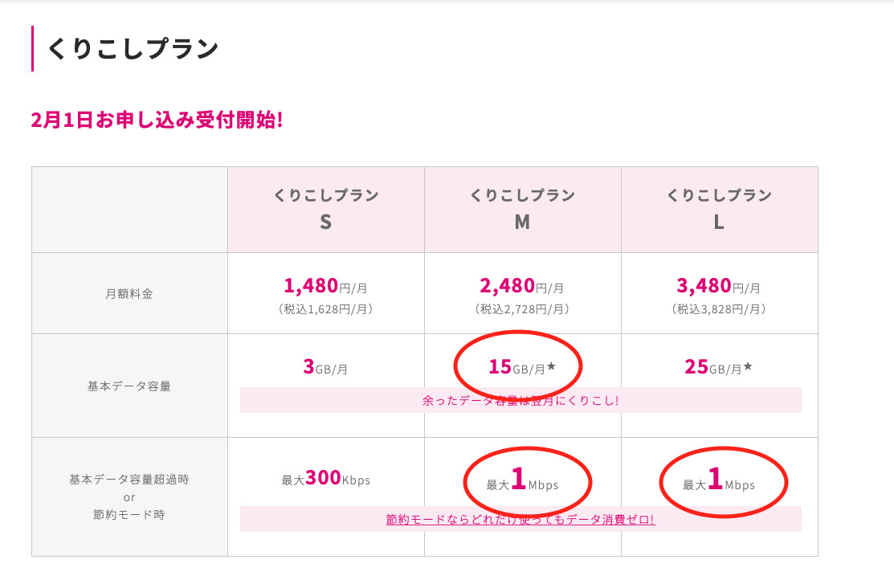Click the 基本データ容量 row label
Image resolution: width=894 pixels, height=588 pixels.
tap(129, 386)
